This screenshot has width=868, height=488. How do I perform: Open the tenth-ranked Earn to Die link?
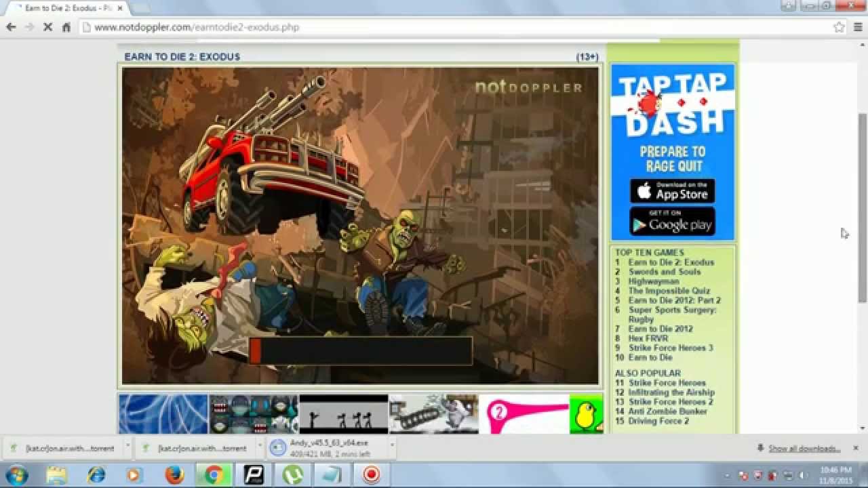[x=650, y=357]
